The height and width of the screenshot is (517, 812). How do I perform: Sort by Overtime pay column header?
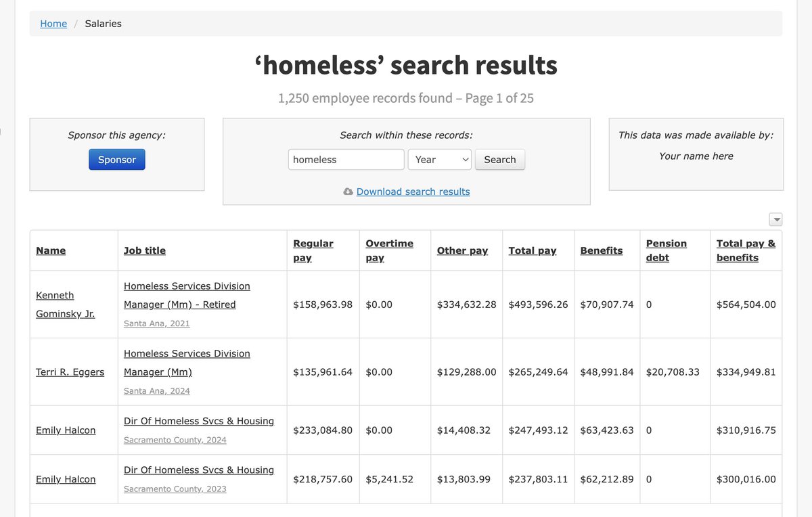coord(389,250)
